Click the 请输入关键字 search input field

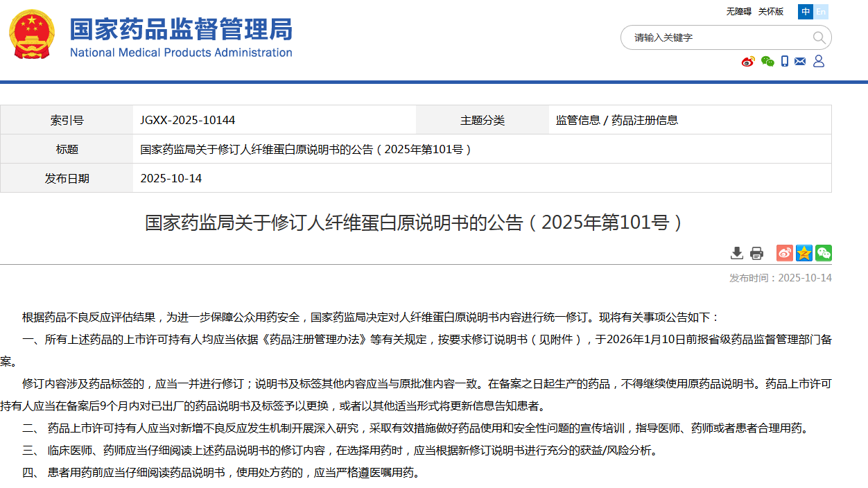pos(714,37)
